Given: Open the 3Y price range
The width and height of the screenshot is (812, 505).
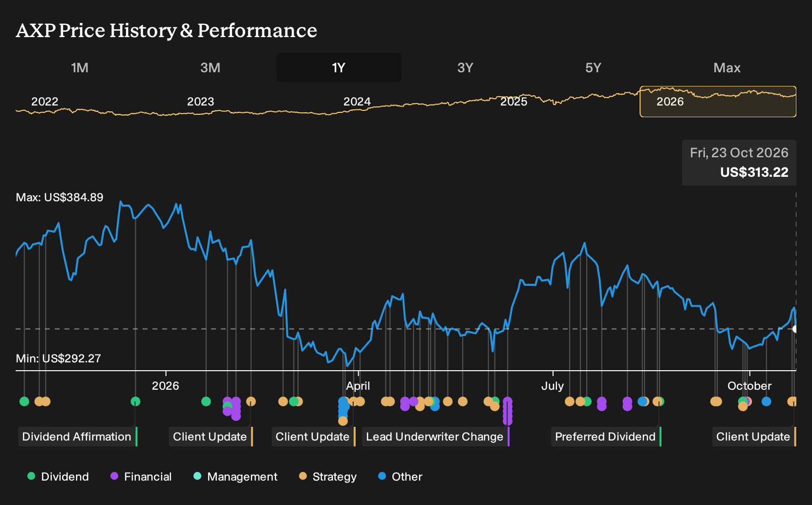Looking at the screenshot, I should click(465, 67).
